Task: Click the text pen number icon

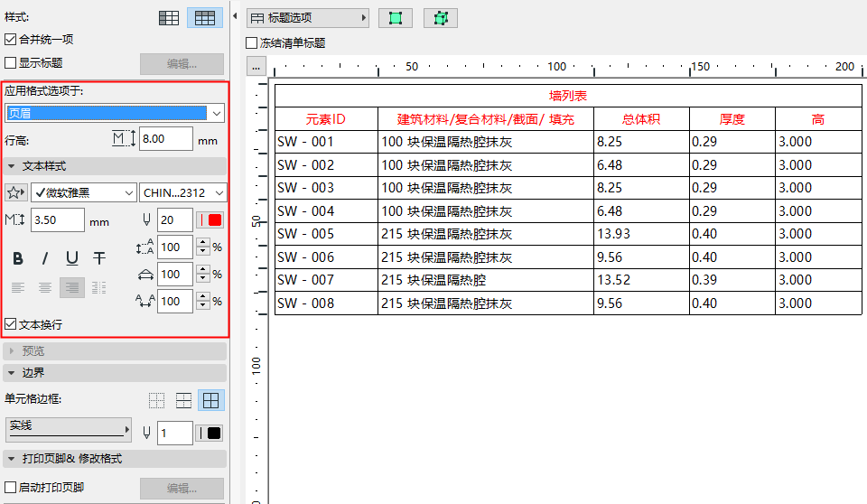Action: tap(146, 219)
